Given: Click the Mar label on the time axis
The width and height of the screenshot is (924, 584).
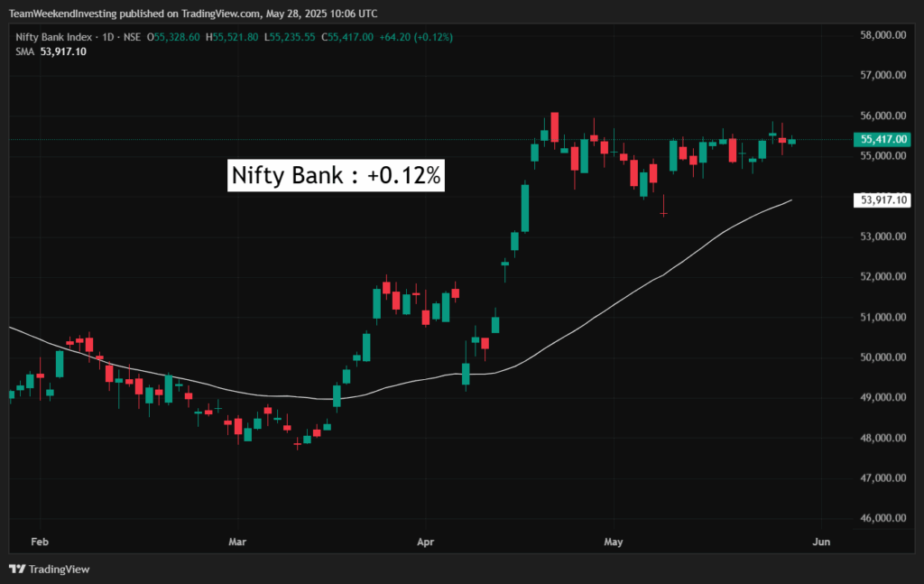Looking at the screenshot, I should coord(237,542).
